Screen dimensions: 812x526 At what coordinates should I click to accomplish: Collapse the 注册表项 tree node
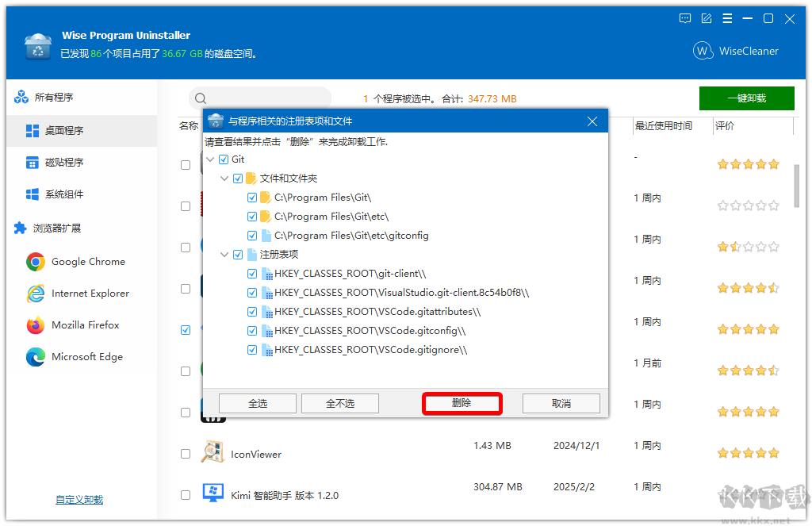click(224, 255)
